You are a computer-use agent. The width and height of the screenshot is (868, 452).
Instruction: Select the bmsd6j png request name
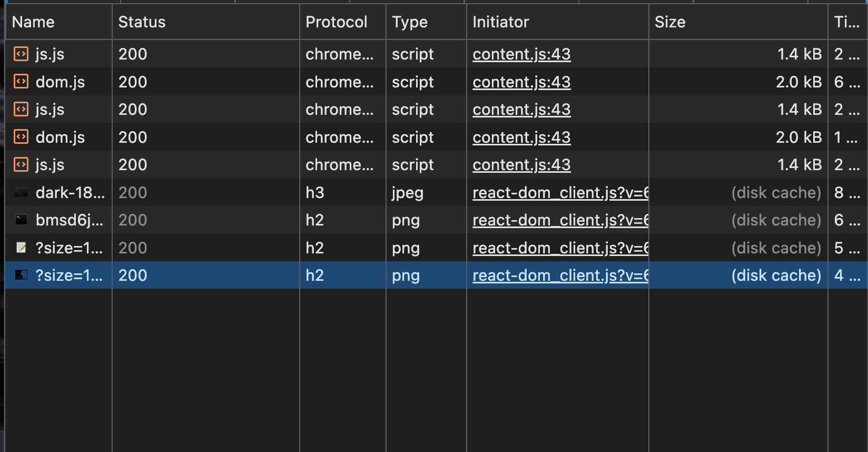(70, 220)
